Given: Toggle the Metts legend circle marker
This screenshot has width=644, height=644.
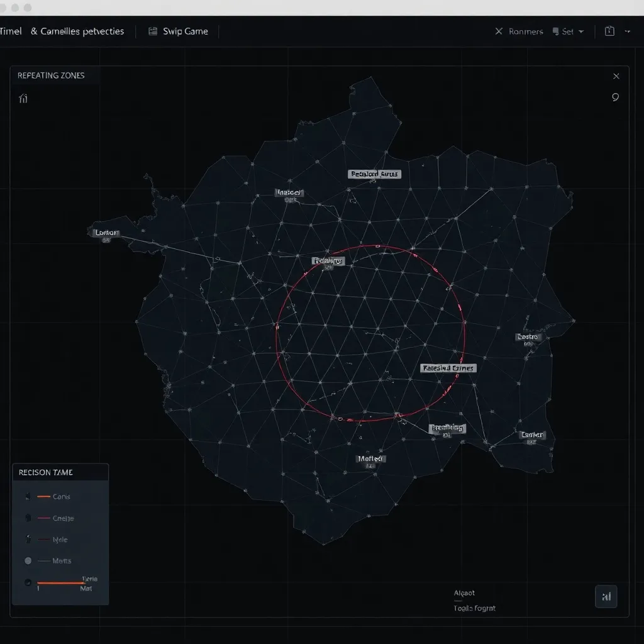Looking at the screenshot, I should click(28, 560).
